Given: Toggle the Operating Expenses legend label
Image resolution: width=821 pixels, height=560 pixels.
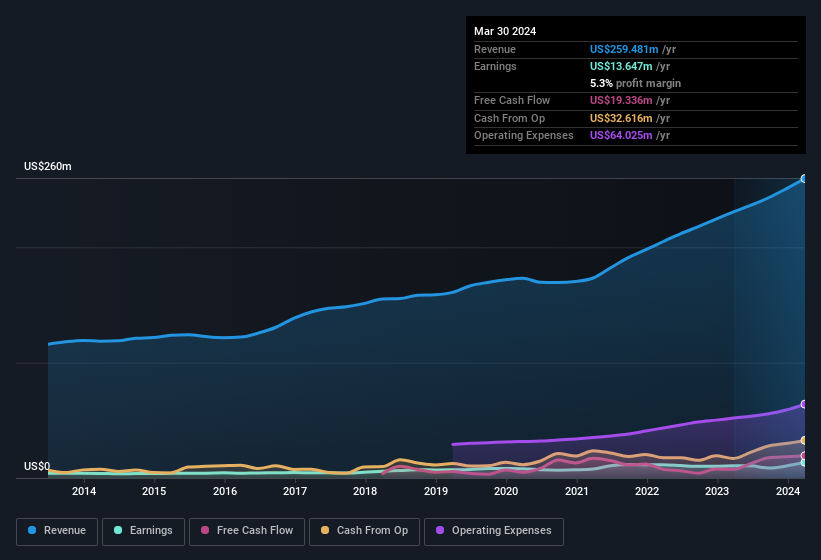Looking at the screenshot, I should [x=501, y=531].
